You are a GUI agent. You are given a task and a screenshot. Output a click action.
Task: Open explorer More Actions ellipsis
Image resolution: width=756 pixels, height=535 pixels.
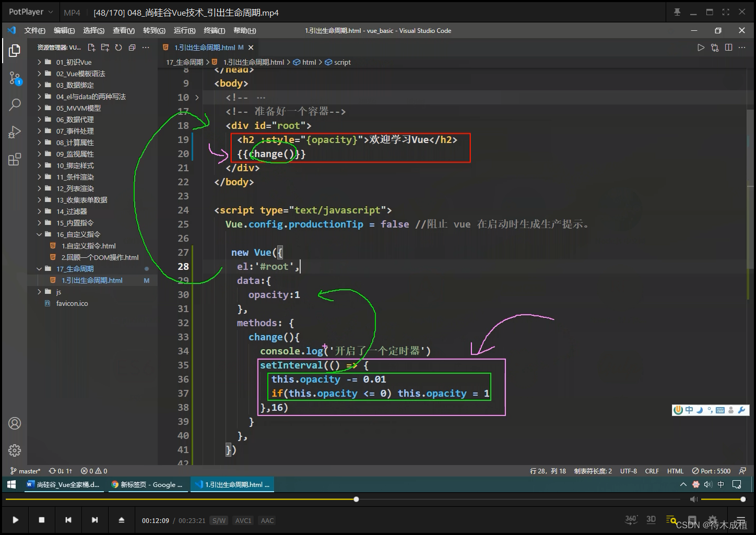146,47
